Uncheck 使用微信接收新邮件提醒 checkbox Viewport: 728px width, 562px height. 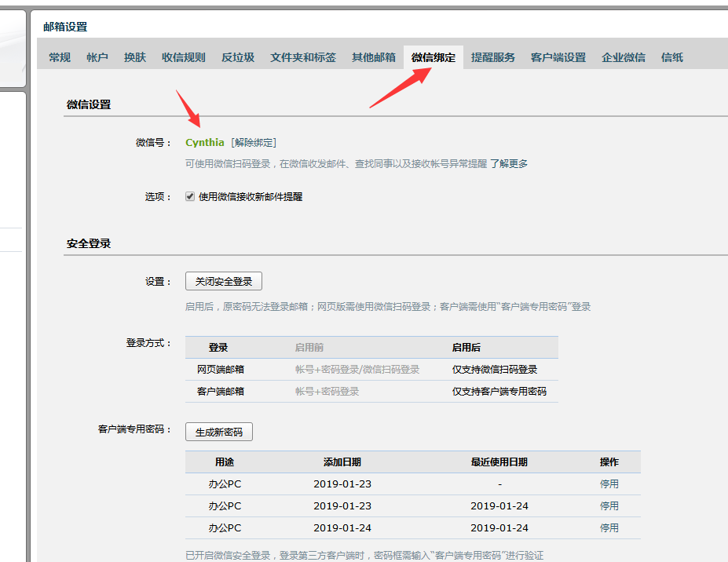190,197
